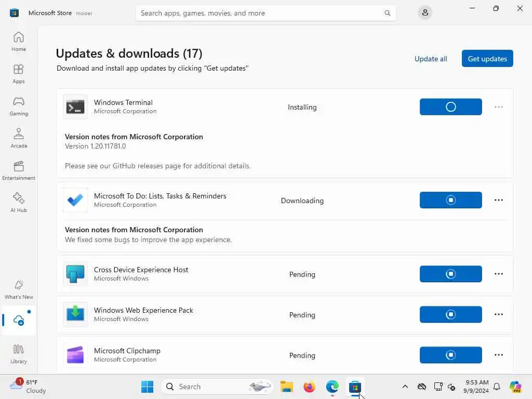Viewport: 532px width, 399px height.
Task: Open the clock showing 9:53 AM
Action: (476, 387)
